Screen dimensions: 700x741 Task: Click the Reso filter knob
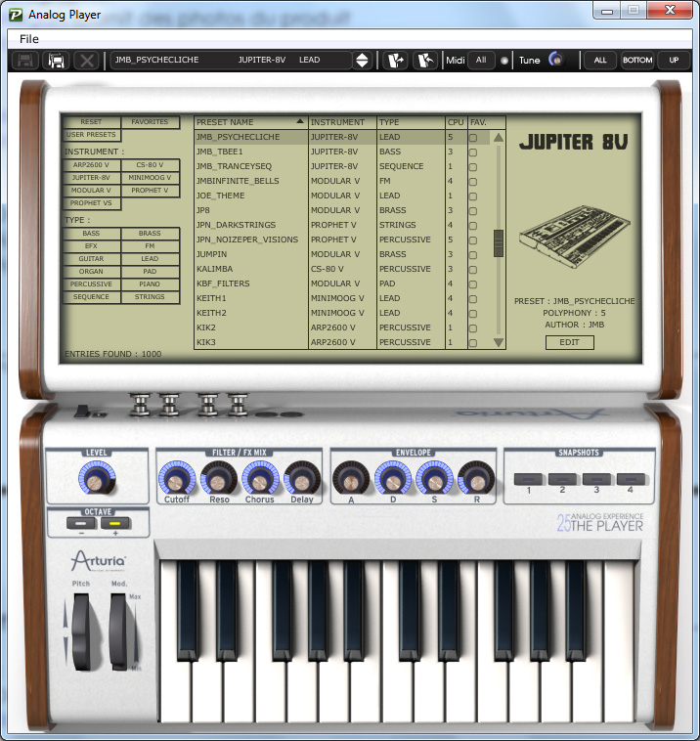click(219, 478)
